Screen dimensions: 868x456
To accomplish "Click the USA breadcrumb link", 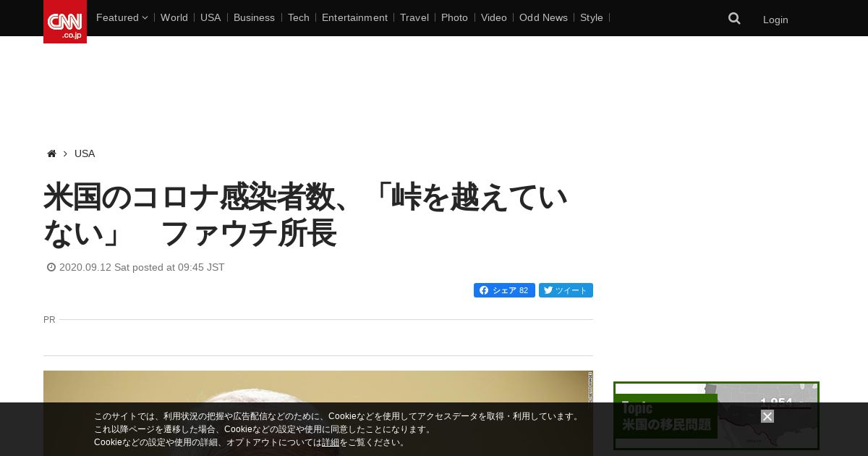I will pyautogui.click(x=85, y=153).
